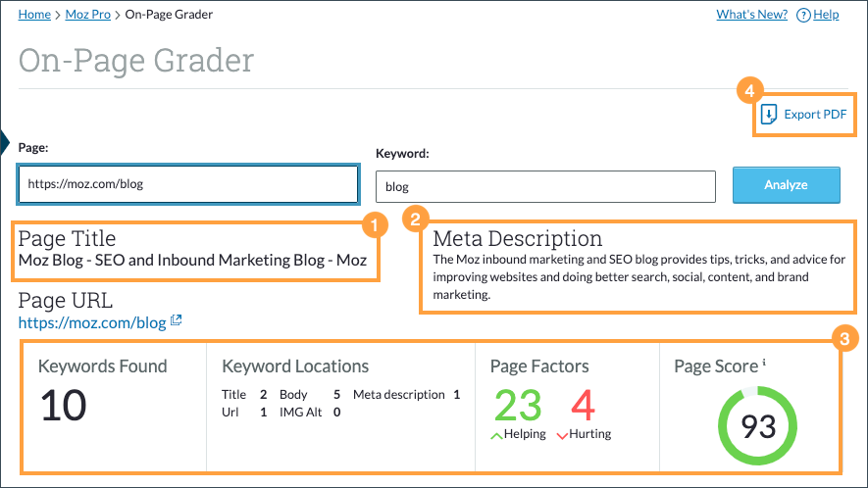Click the red Hurting down-arrow icon
This screenshot has height=488, width=868.
pos(562,434)
